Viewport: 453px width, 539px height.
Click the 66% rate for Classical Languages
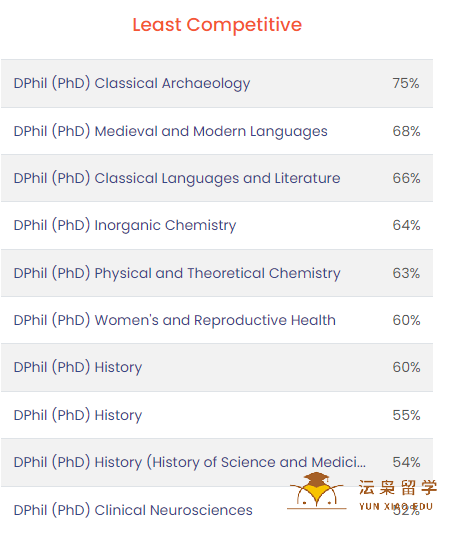(406, 178)
